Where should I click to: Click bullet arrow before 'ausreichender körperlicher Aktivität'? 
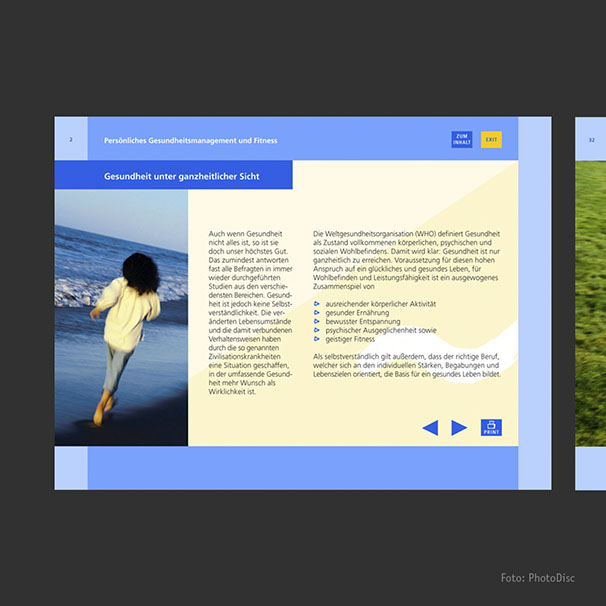(316, 302)
